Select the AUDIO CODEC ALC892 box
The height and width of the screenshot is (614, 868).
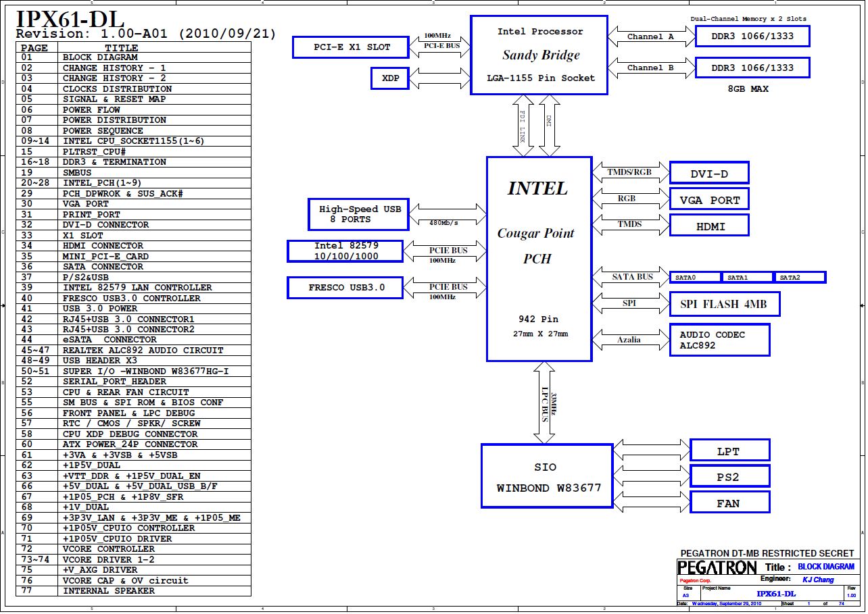[719, 340]
